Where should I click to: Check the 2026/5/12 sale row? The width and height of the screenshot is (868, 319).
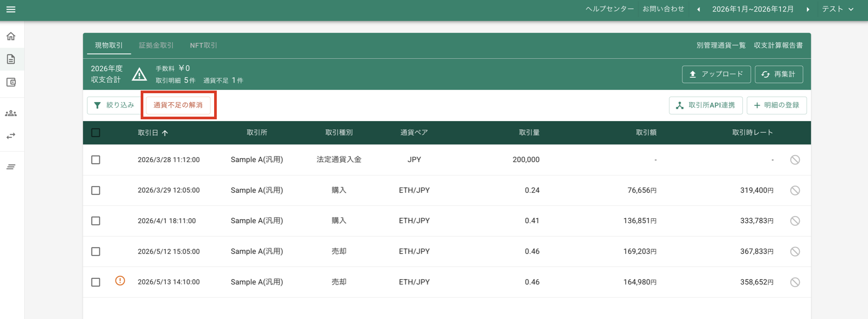click(x=96, y=251)
